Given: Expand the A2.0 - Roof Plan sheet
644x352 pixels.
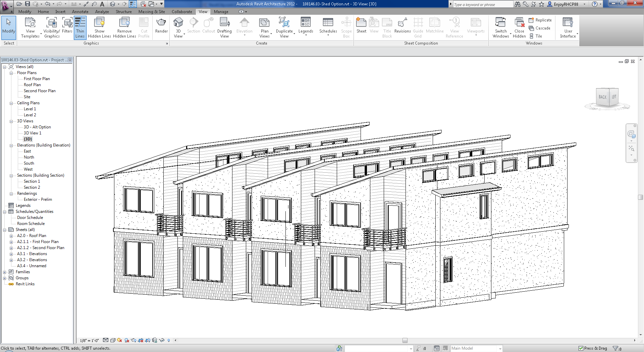Looking at the screenshot, I should click(x=11, y=236).
